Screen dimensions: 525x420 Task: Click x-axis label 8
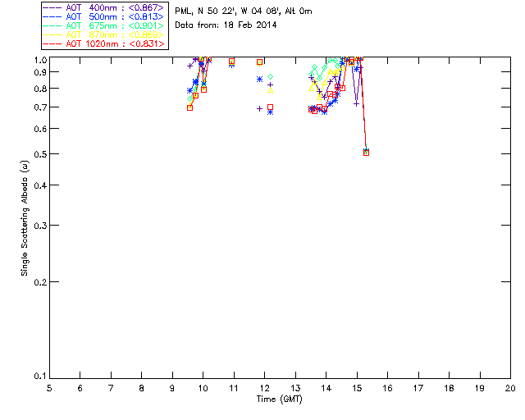(x=141, y=388)
